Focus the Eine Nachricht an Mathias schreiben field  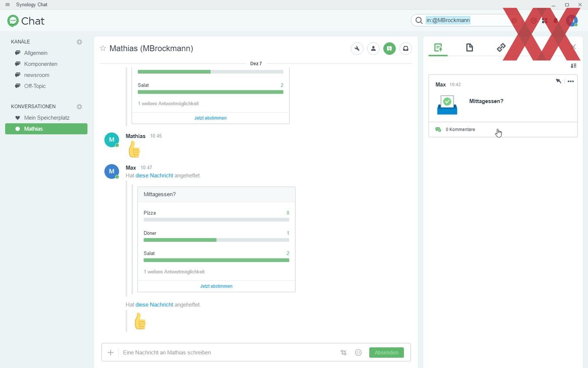tap(228, 352)
